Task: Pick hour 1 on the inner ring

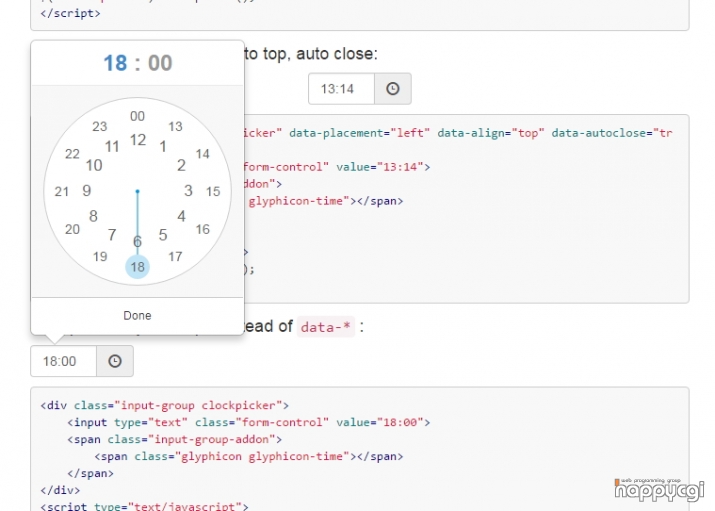Action: (163, 147)
